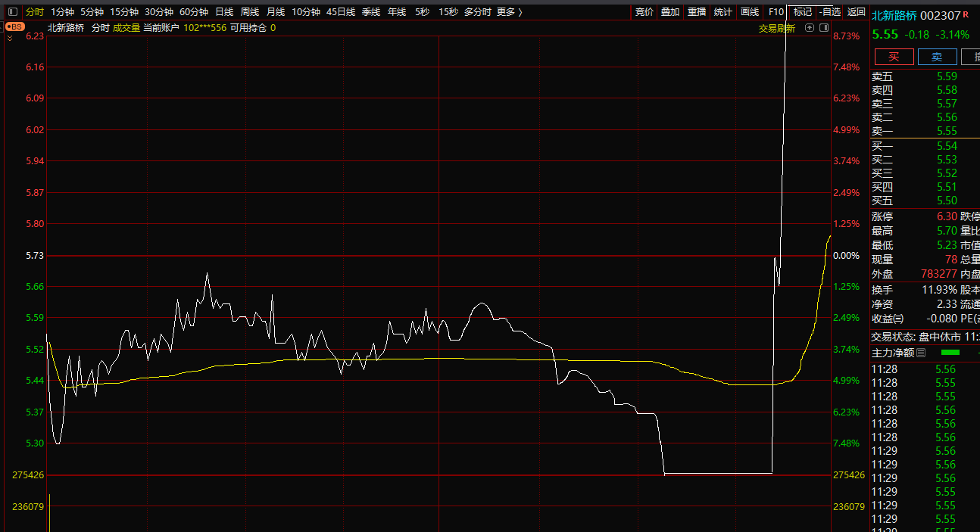Click the 涨停 6.30 limit-up value
980x532 pixels.
947,216
